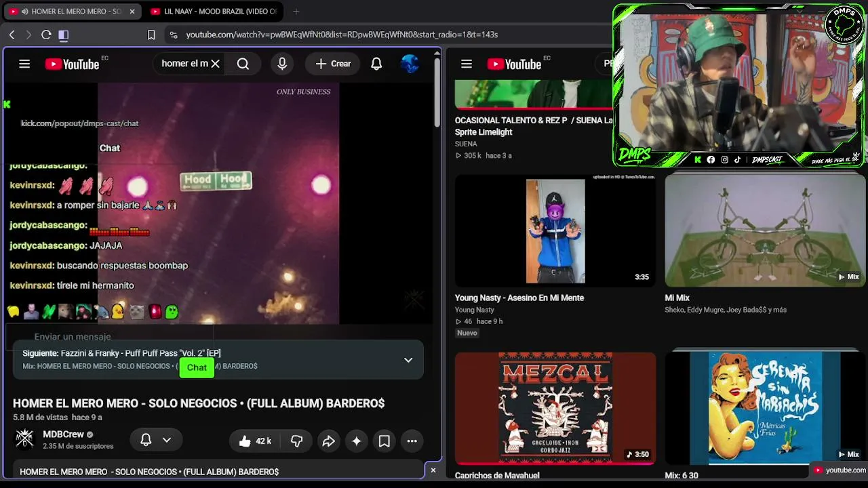Screen dimensions: 868x488
Task: Expand the Siguiente playlist panel
Action: (408, 360)
